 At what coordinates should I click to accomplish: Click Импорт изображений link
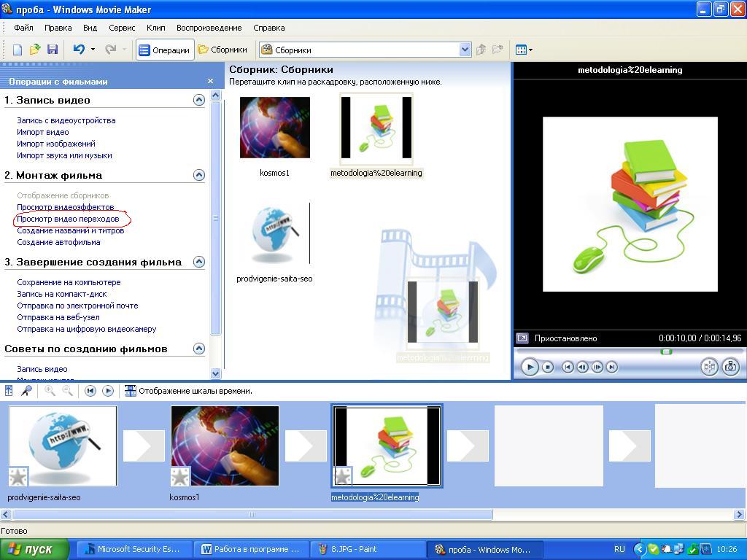(x=56, y=144)
